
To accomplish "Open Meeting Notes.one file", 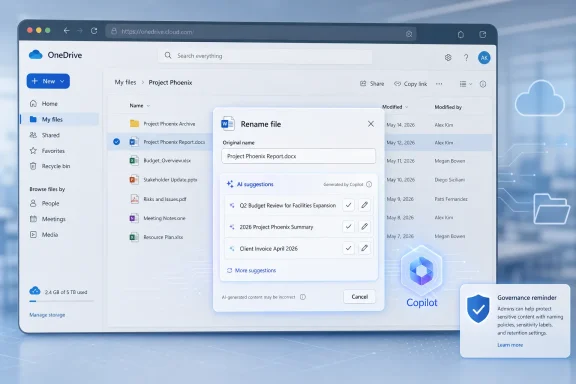I will point(164,218).
